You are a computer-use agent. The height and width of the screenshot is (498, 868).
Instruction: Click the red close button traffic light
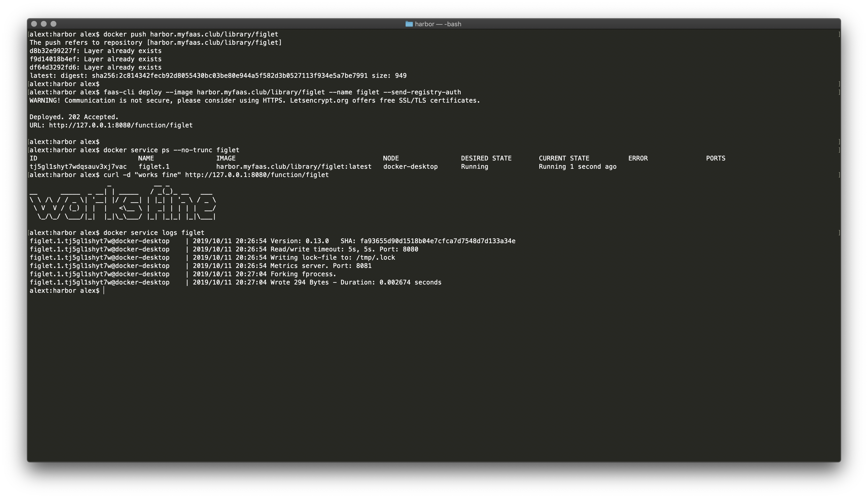tap(34, 24)
